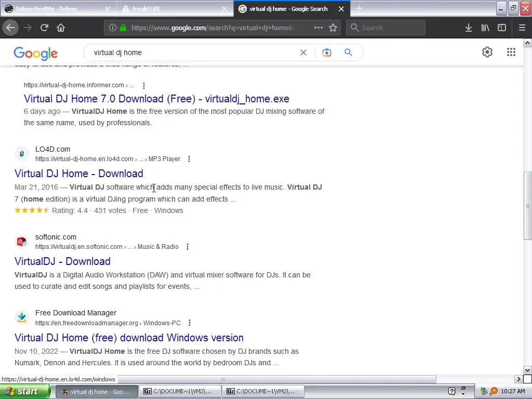This screenshot has height=399, width=532.
Task: Toggle the sidebar icon in toolbar
Action: pos(502,28)
